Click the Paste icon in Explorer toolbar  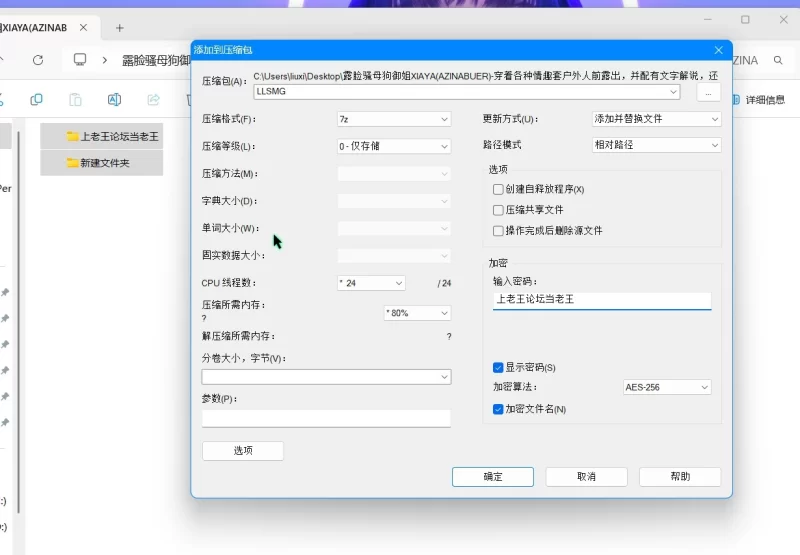[x=75, y=99]
